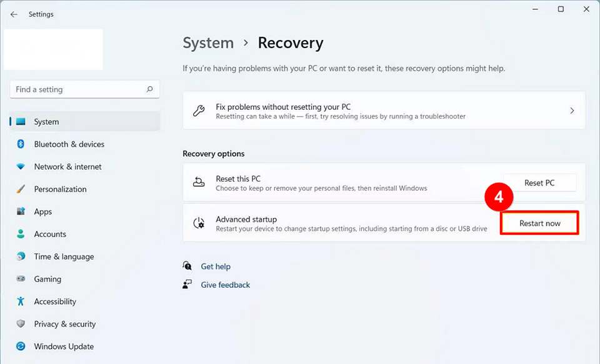Click the Personalization paintbrush icon
The image size is (600, 364).
tap(21, 189)
